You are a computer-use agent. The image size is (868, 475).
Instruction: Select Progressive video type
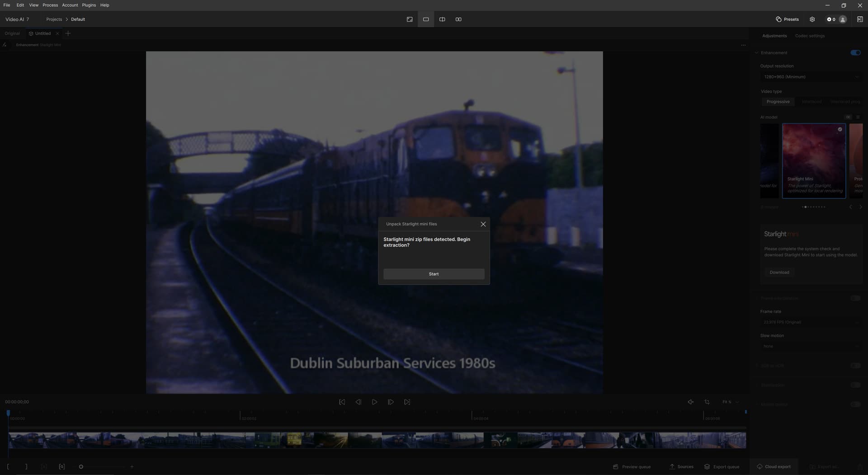click(x=778, y=102)
